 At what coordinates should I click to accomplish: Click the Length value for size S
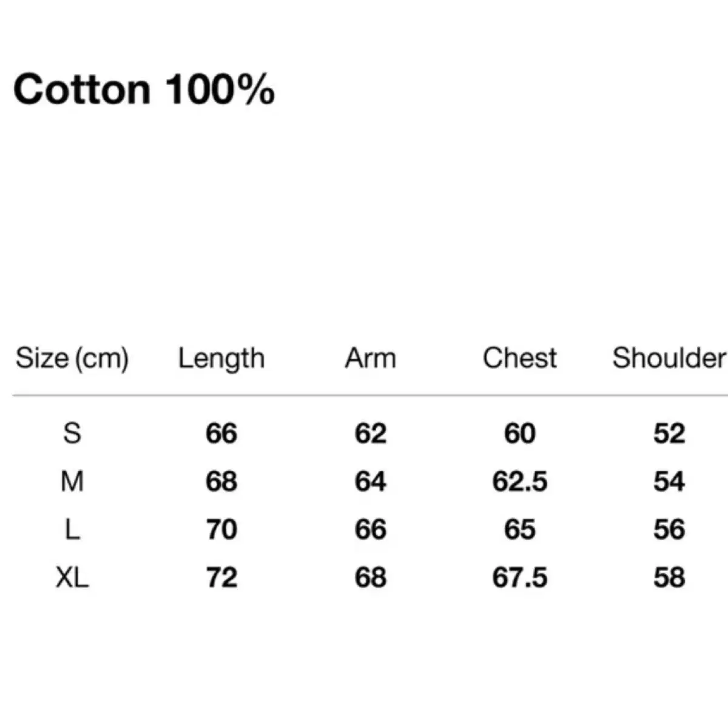221,433
